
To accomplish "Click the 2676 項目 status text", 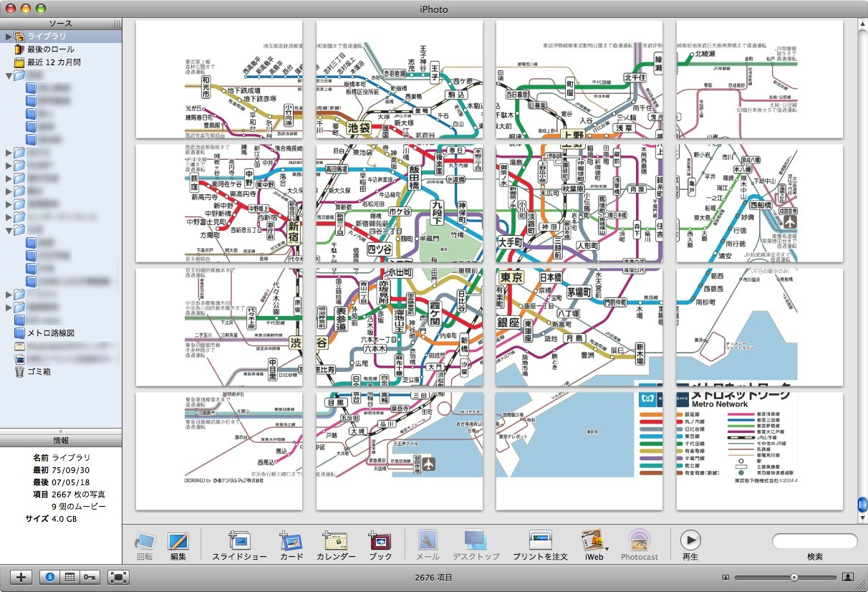I will click(x=433, y=577).
